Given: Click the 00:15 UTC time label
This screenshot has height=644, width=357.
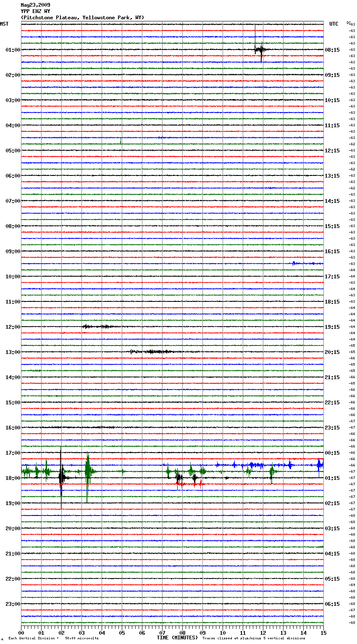Looking at the screenshot, I should 332,453.
